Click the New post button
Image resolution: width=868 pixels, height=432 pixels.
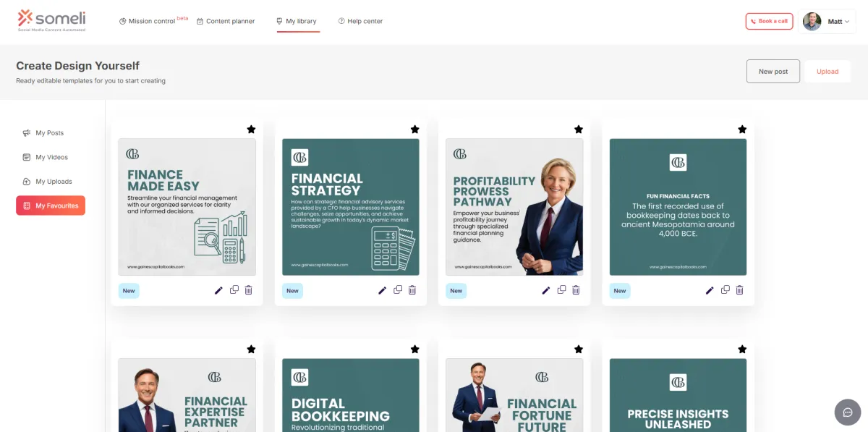tap(773, 72)
